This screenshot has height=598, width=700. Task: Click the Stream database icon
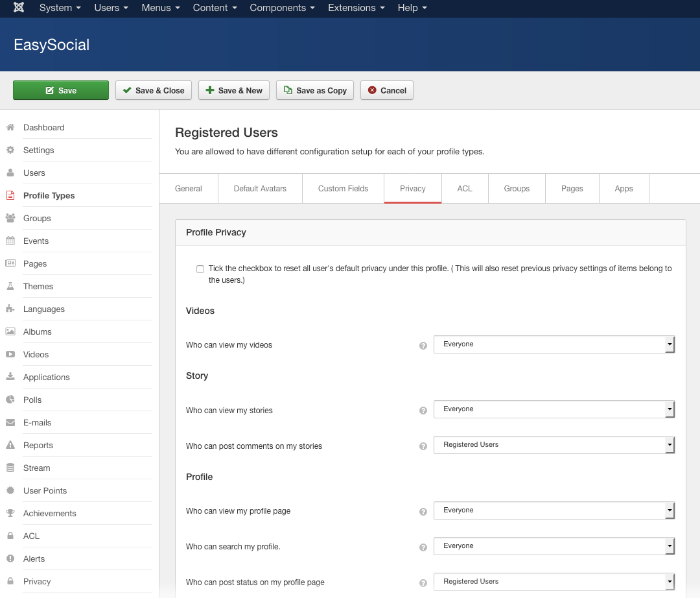pyautogui.click(x=10, y=468)
